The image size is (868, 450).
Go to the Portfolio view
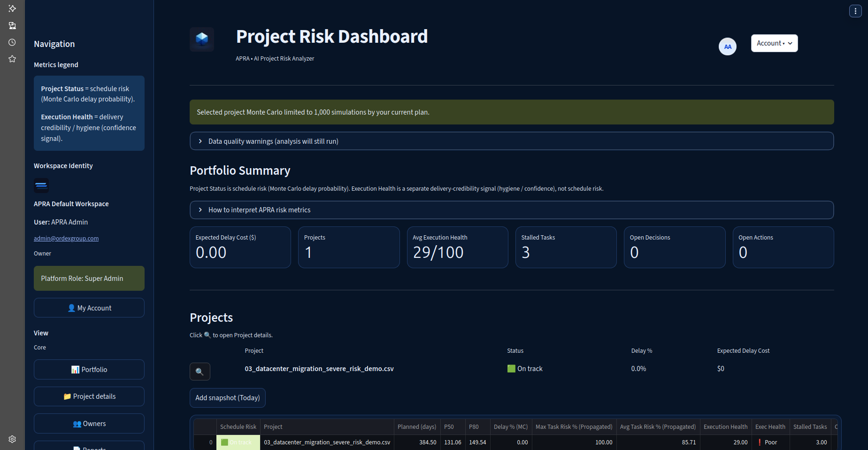[x=89, y=369]
